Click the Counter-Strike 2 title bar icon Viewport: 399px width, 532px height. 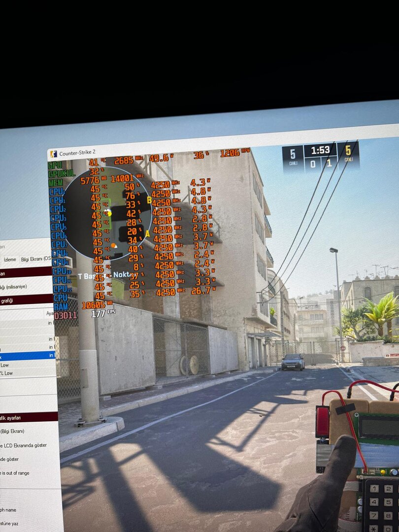coord(54,154)
